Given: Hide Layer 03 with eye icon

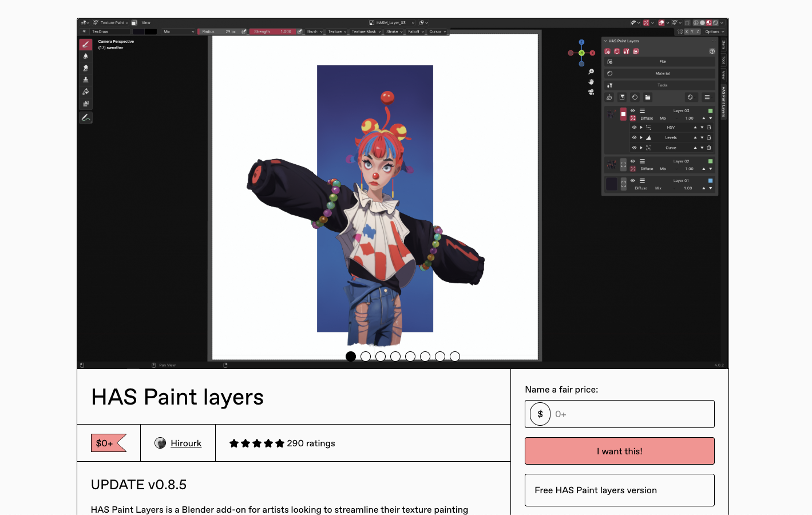Looking at the screenshot, I should pos(633,110).
